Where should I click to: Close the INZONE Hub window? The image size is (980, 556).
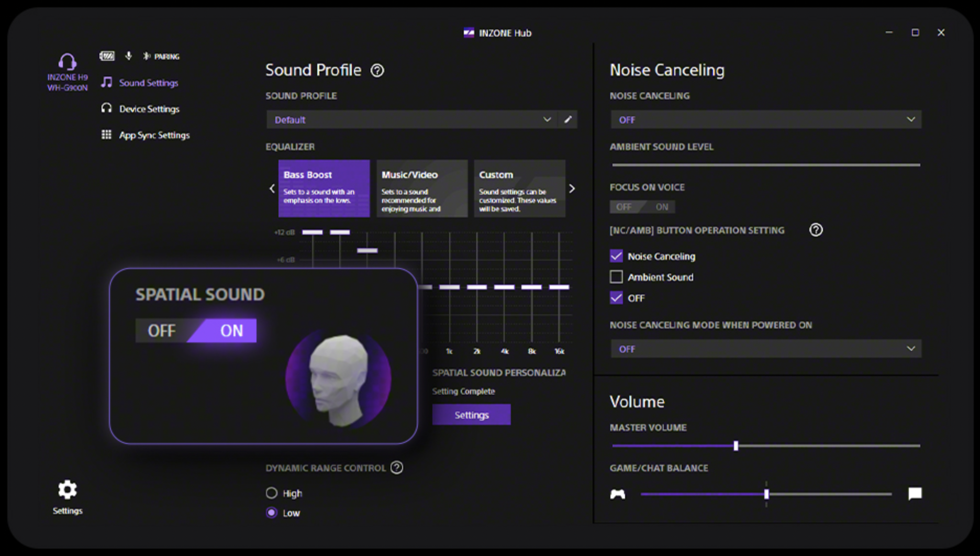941,32
